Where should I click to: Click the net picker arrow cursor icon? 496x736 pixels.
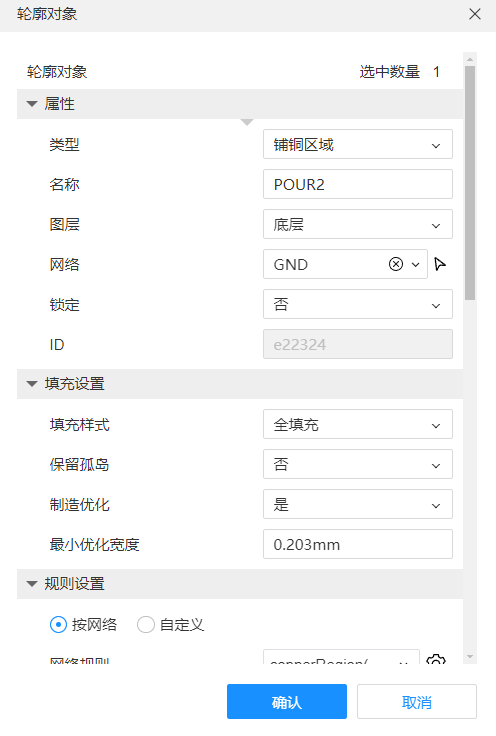[x=440, y=264]
